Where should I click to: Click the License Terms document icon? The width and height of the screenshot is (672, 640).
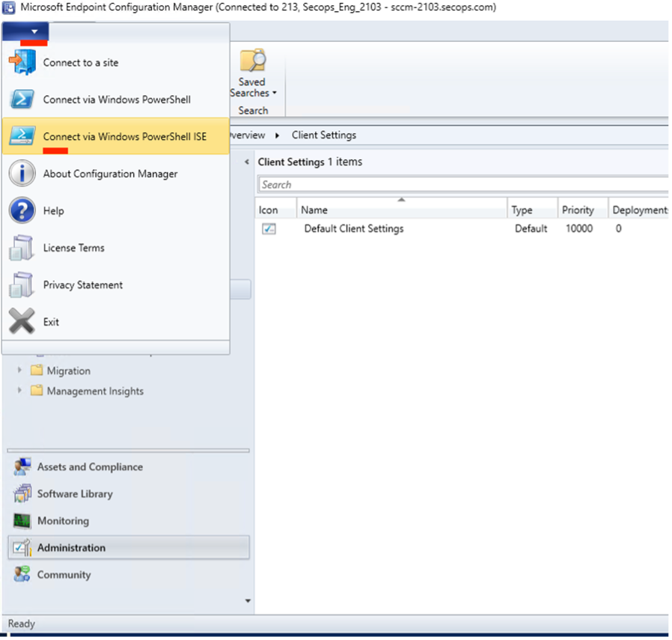click(22, 248)
